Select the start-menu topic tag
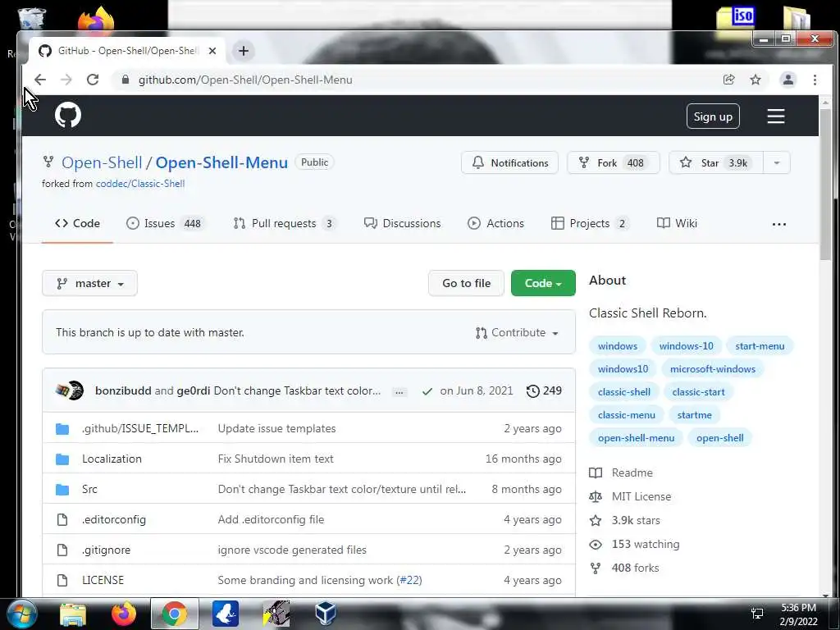The image size is (840, 630). pyautogui.click(x=759, y=346)
